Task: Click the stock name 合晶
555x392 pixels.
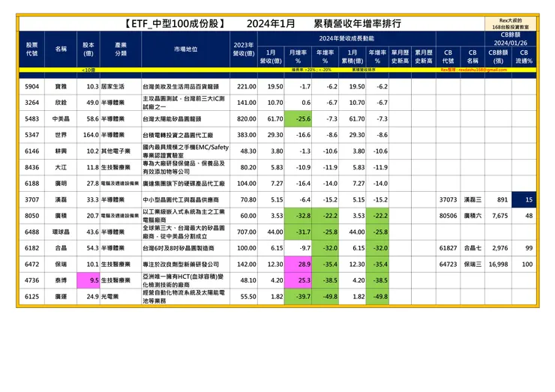Action: pos(61,248)
